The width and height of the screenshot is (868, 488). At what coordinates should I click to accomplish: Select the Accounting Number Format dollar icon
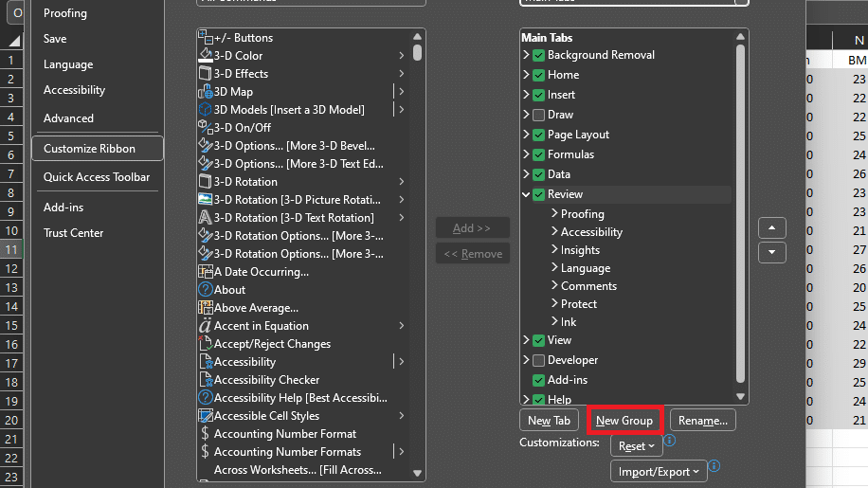click(206, 434)
